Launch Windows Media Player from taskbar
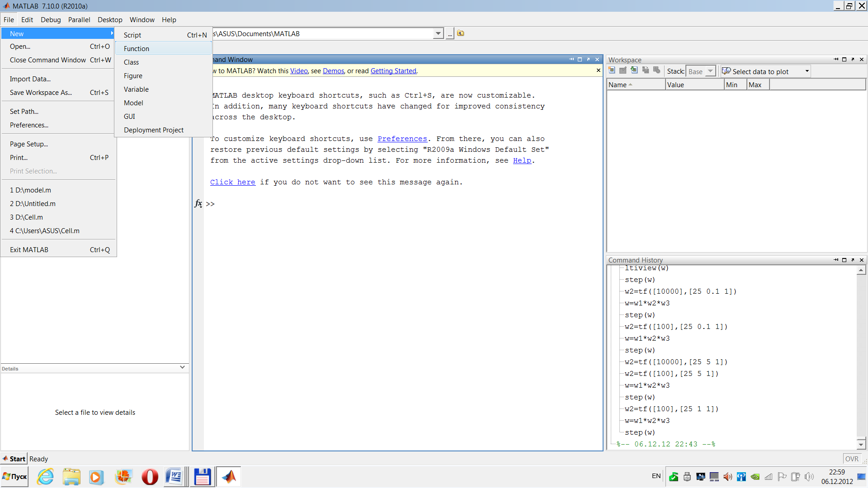This screenshot has height=488, width=868. (x=96, y=477)
